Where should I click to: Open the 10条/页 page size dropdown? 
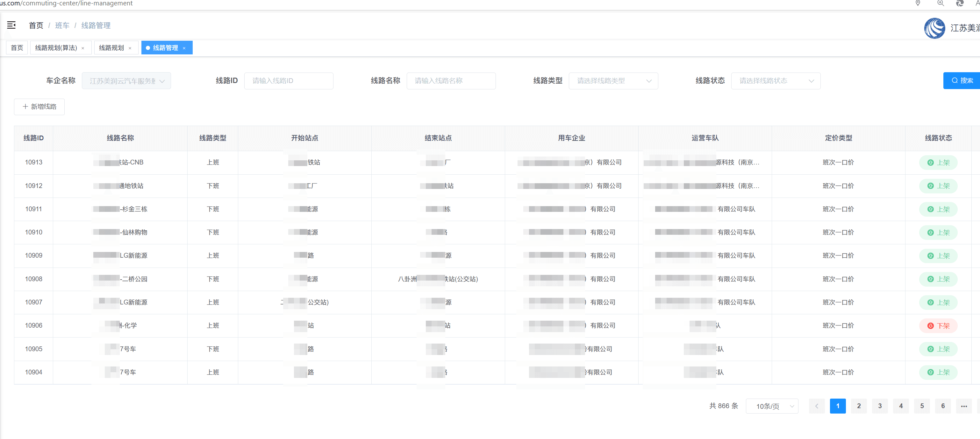click(772, 406)
